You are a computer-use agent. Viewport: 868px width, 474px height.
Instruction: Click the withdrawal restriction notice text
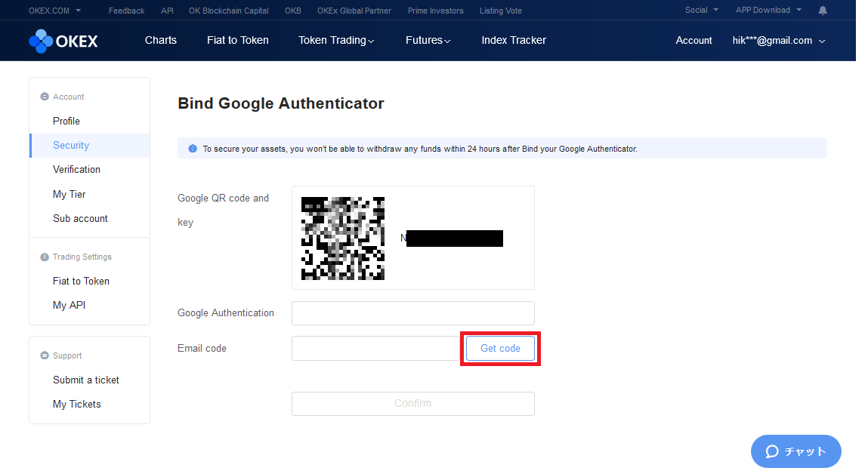pos(419,149)
